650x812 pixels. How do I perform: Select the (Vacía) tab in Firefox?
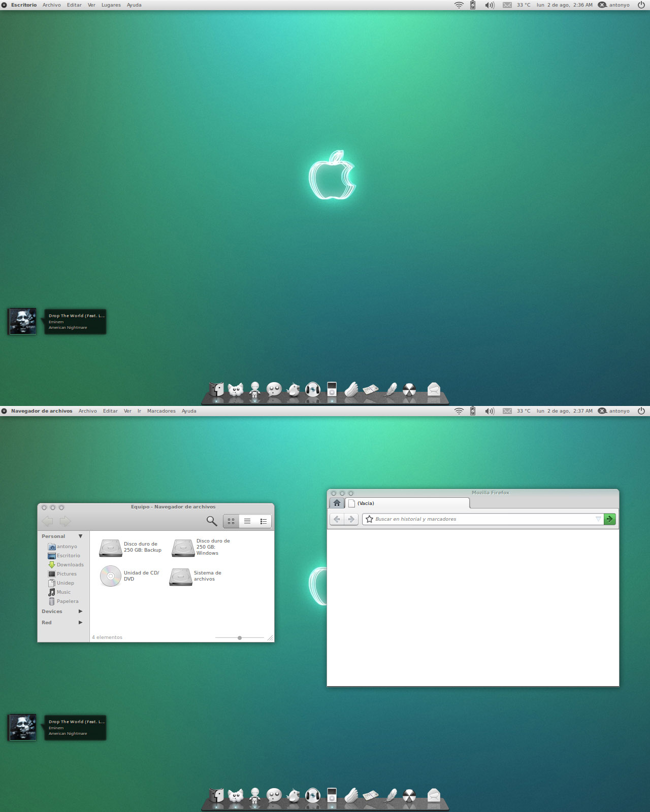(x=408, y=503)
